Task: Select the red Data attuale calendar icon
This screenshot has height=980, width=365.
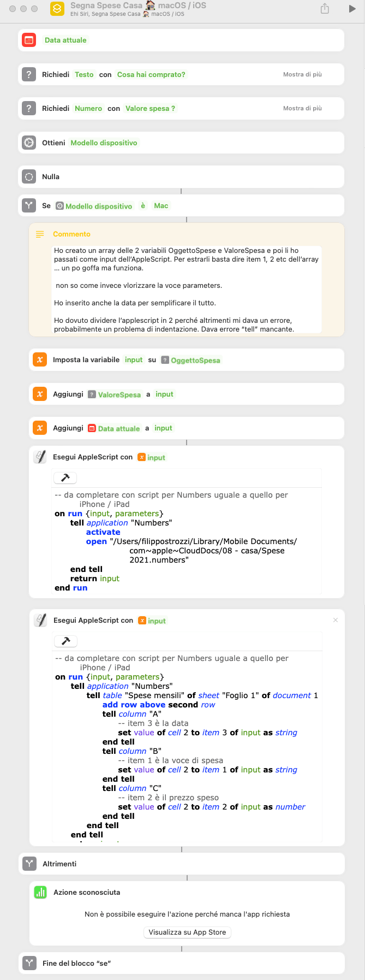Action: (x=29, y=40)
